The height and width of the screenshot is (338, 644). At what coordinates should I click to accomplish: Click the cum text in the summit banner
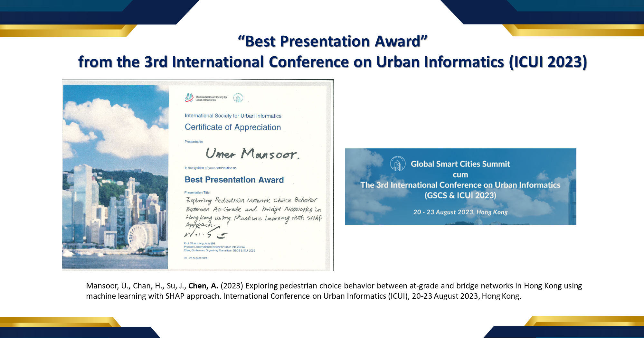[x=461, y=174]
